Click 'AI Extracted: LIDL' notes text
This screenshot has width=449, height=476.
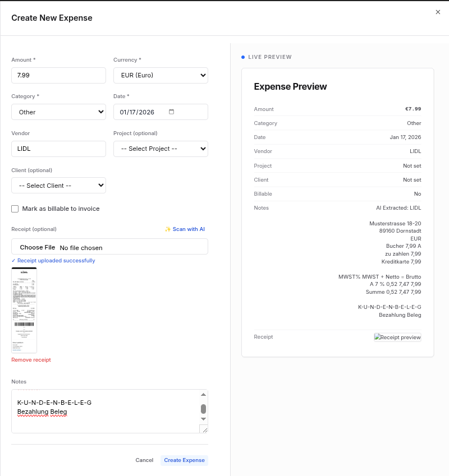click(x=398, y=208)
